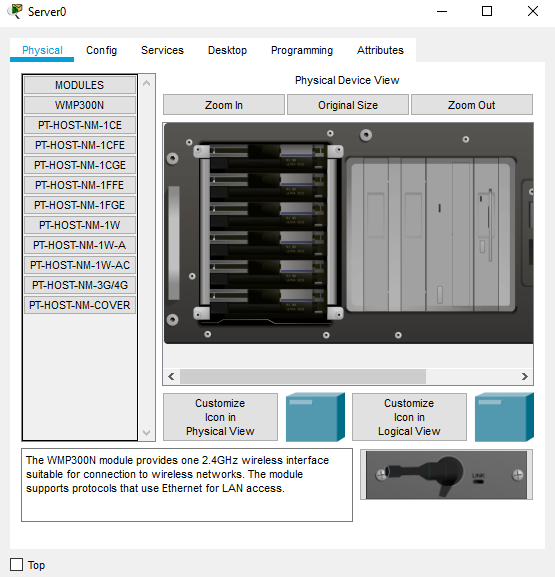Viewport: 555px width, 577px height.
Task: Click the Zoom Out button
Action: tap(471, 105)
